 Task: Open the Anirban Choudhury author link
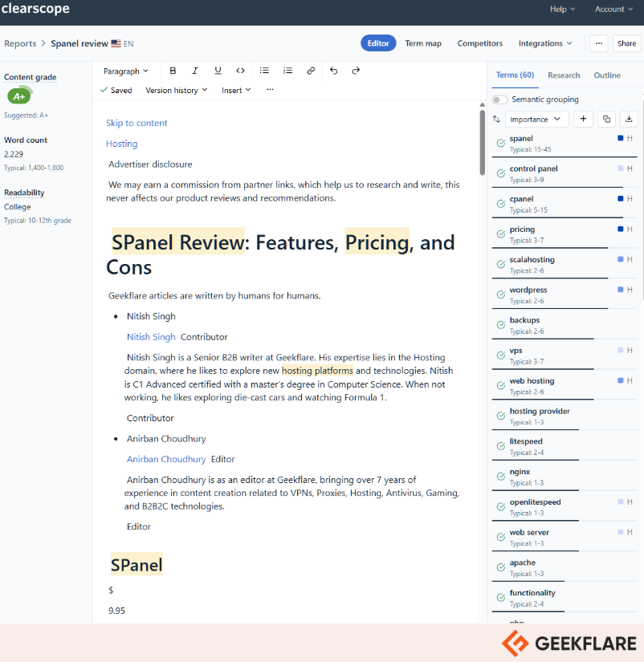(x=166, y=459)
